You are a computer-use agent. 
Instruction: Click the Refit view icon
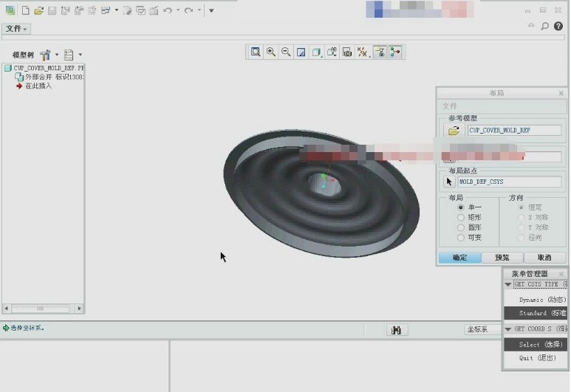point(256,52)
